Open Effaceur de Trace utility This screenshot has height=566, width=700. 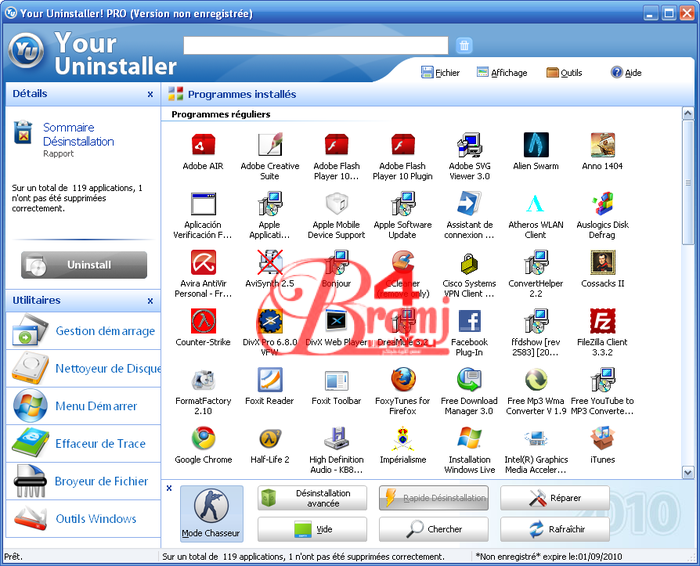point(83,443)
